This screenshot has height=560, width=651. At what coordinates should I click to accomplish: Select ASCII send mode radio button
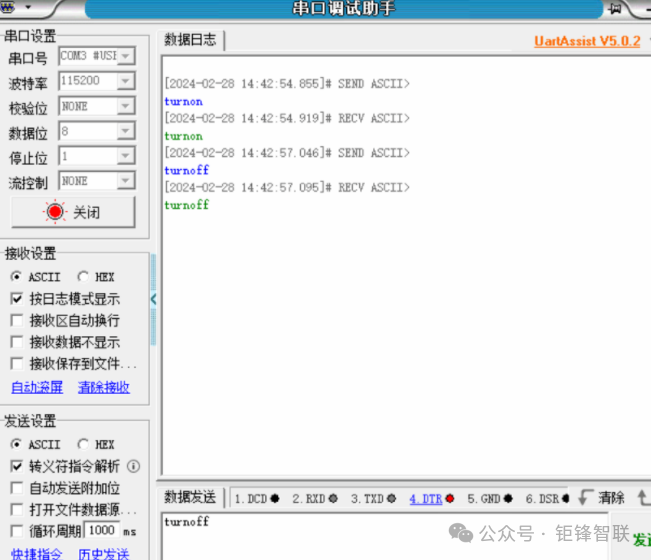pos(16,444)
